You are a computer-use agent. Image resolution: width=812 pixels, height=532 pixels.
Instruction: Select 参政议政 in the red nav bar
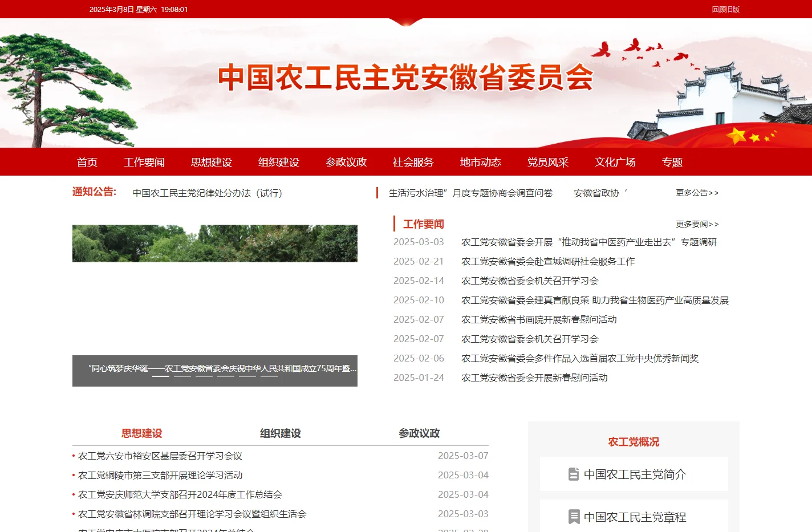click(346, 163)
